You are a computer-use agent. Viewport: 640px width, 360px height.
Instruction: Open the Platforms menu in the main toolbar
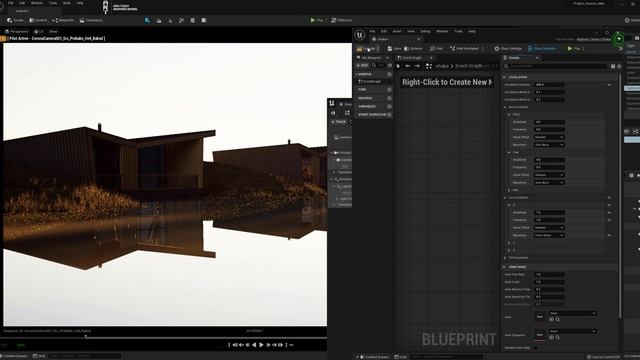pyautogui.click(x=342, y=20)
